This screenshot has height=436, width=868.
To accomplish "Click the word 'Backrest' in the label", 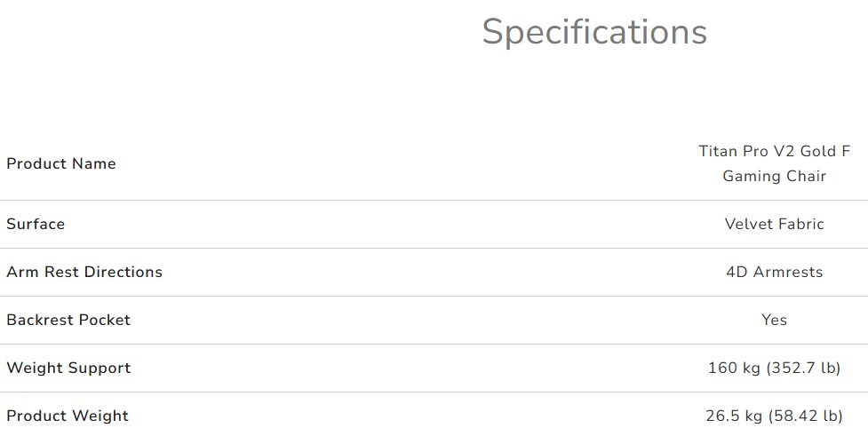I will pyautogui.click(x=40, y=320).
